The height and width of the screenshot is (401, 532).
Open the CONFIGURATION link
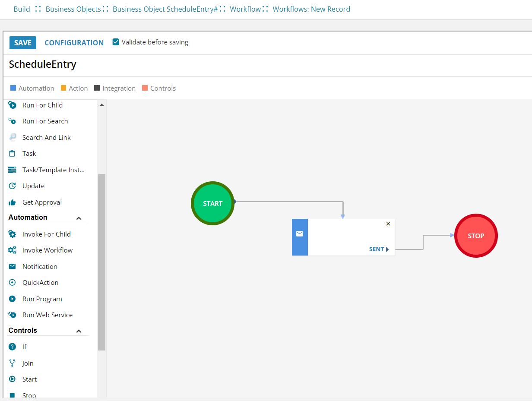[74, 42]
